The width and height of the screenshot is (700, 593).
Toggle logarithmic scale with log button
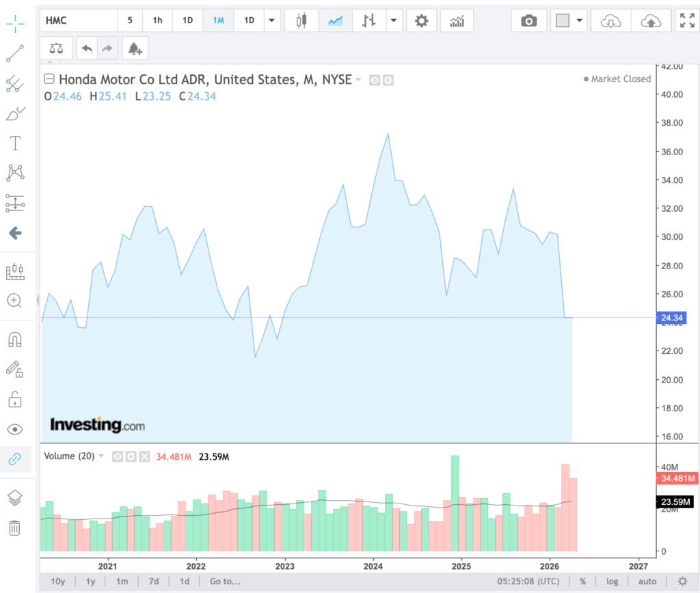click(612, 581)
